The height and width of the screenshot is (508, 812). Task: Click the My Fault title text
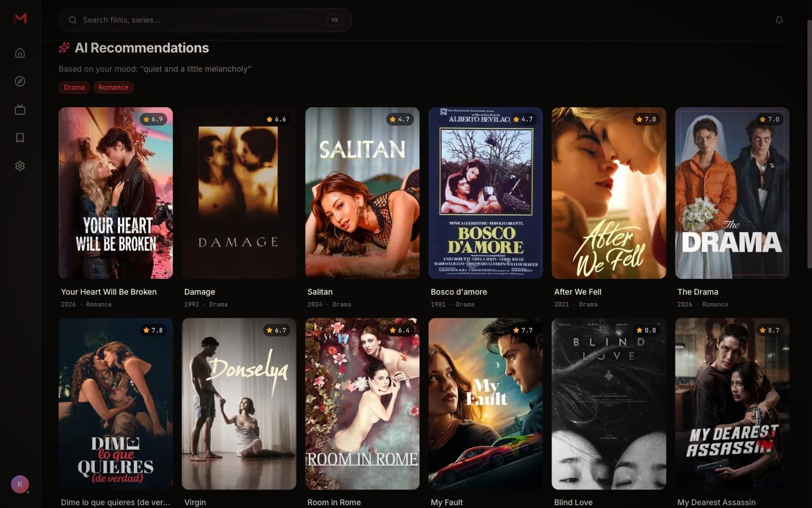click(x=447, y=502)
